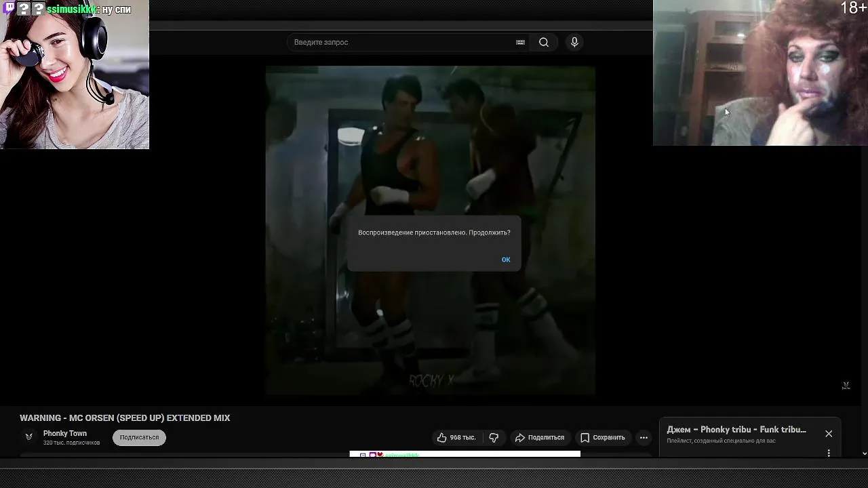Click the Twitch icon in chat overlay
Image resolution: width=868 pixels, height=488 pixels.
(x=9, y=9)
